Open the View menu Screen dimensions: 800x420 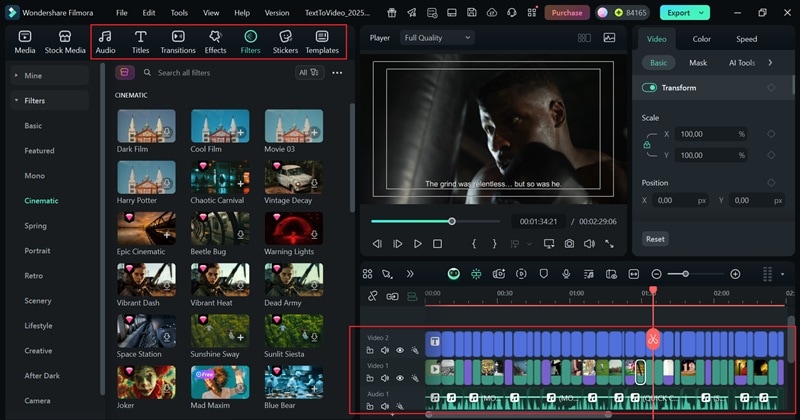click(211, 13)
